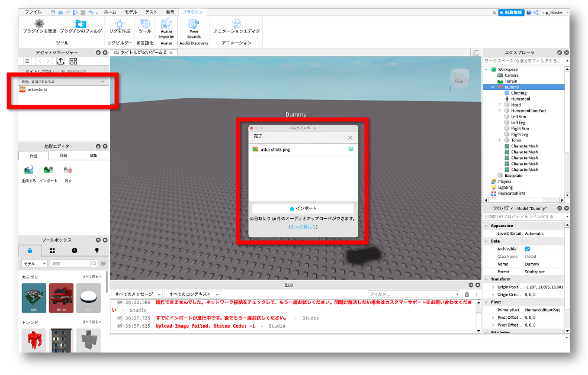
Task: Open the Toolbox recent (clock) tab
Action: (75, 250)
